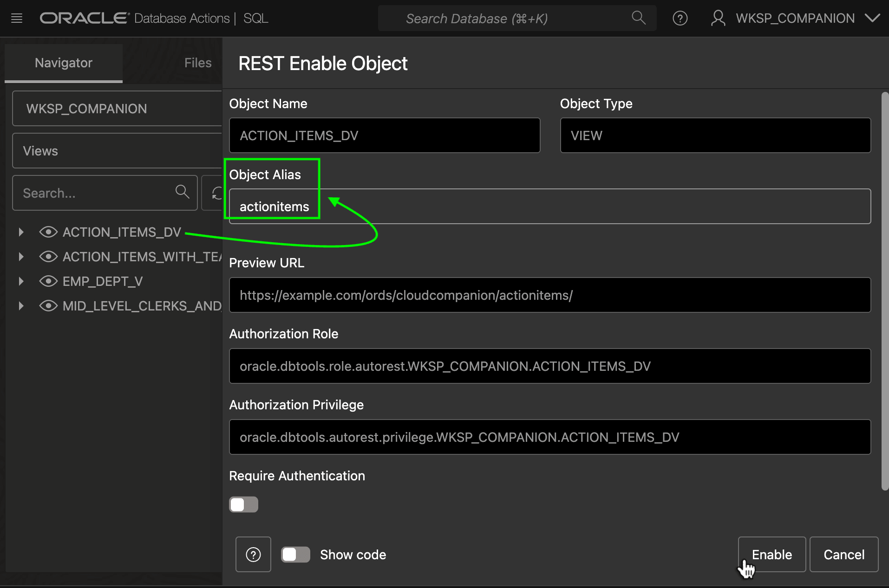Click the Object Type field
The width and height of the screenshot is (889, 588).
(715, 136)
